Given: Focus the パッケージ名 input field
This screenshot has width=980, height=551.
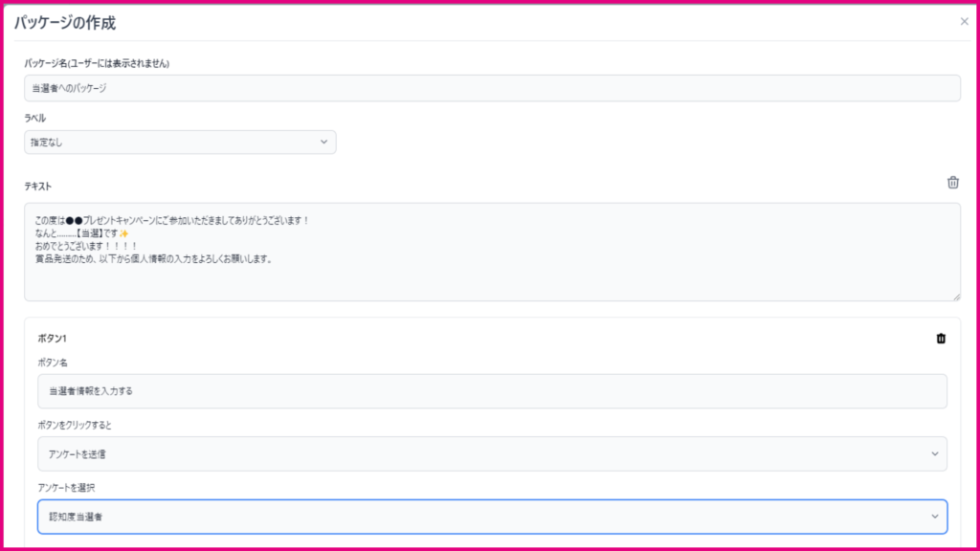Looking at the screenshot, I should pos(493,88).
